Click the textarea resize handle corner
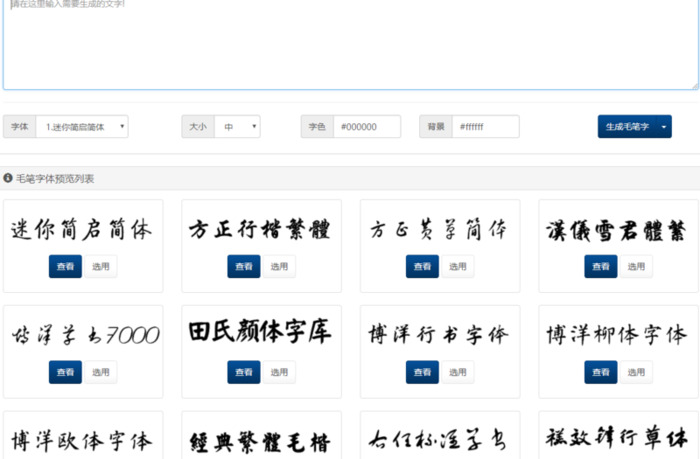This screenshot has height=459, width=700. pyautogui.click(x=695, y=86)
